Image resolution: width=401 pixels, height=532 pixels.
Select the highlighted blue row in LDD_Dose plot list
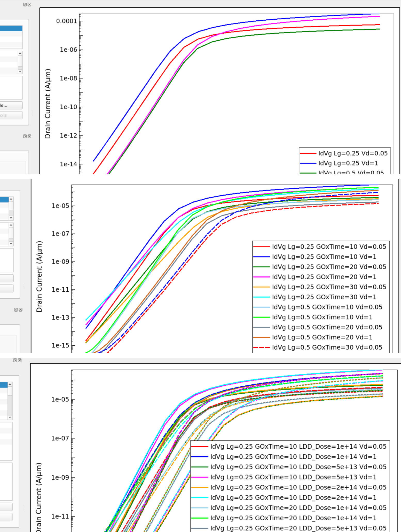tap(4, 385)
